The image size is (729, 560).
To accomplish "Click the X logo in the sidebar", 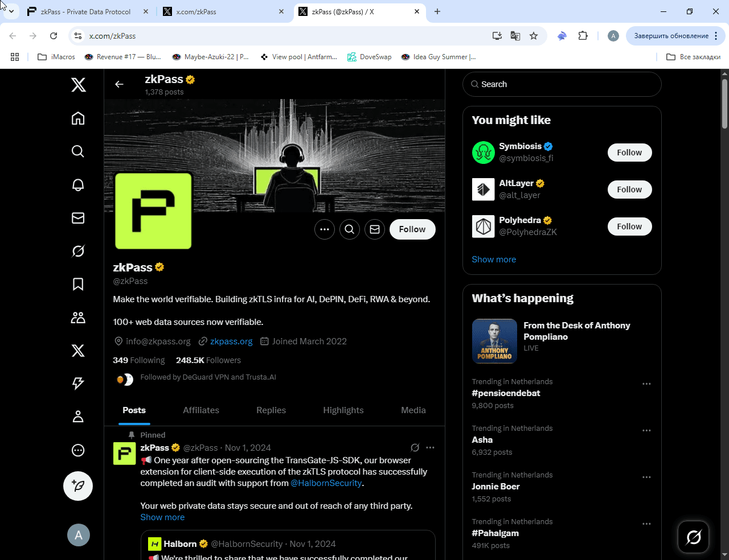I will point(78,85).
